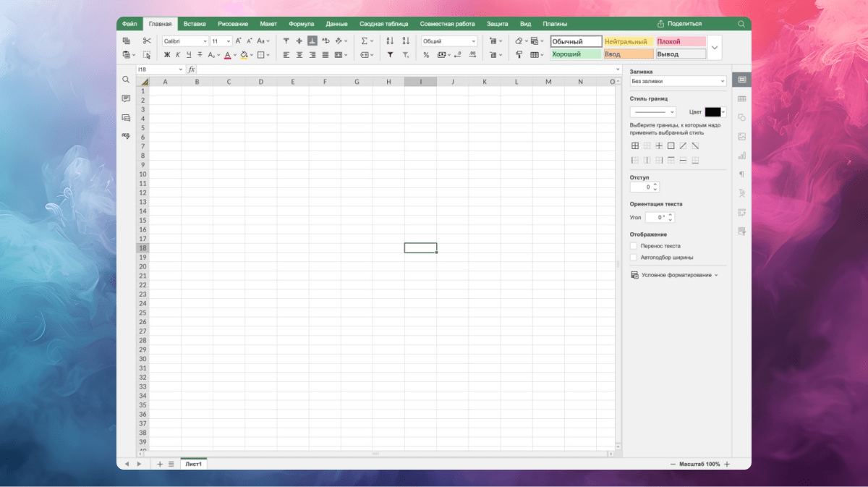868x487 pixels.
Task: Click the search magnifier in title bar
Action: [x=741, y=24]
